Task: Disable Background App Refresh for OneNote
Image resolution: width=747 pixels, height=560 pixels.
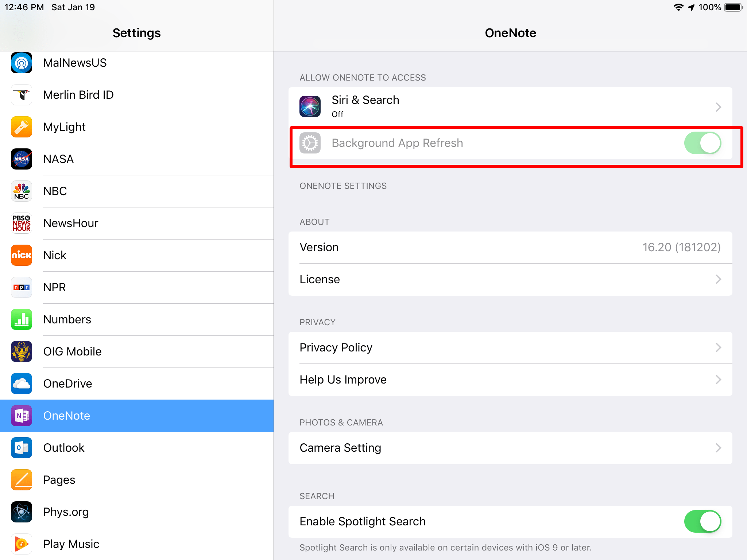Action: [702, 143]
